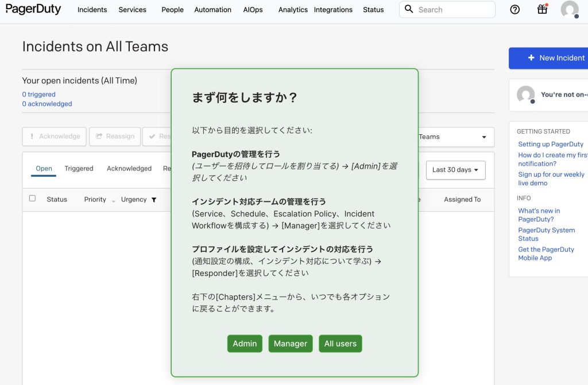The width and height of the screenshot is (588, 385).
Task: Open the Automation menu
Action: (x=212, y=10)
